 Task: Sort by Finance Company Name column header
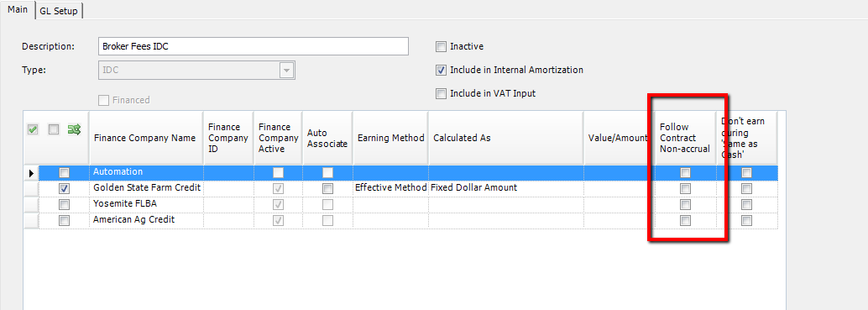pyautogui.click(x=145, y=138)
